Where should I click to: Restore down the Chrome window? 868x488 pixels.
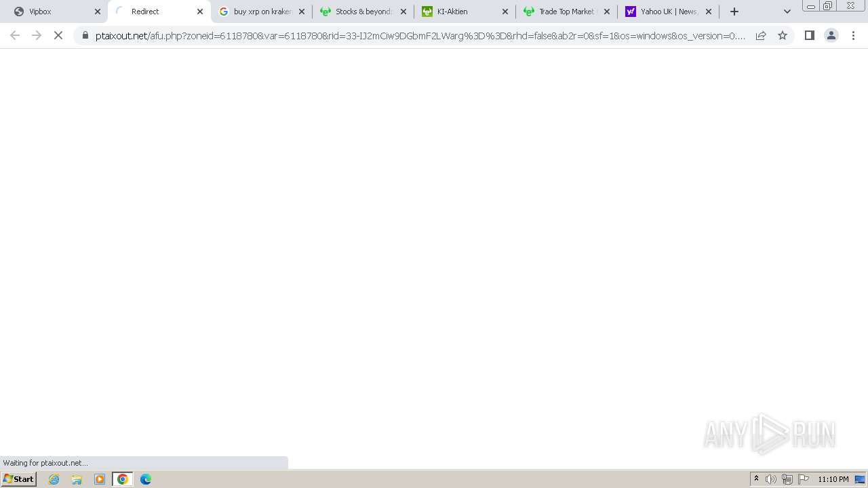pyautogui.click(x=828, y=6)
